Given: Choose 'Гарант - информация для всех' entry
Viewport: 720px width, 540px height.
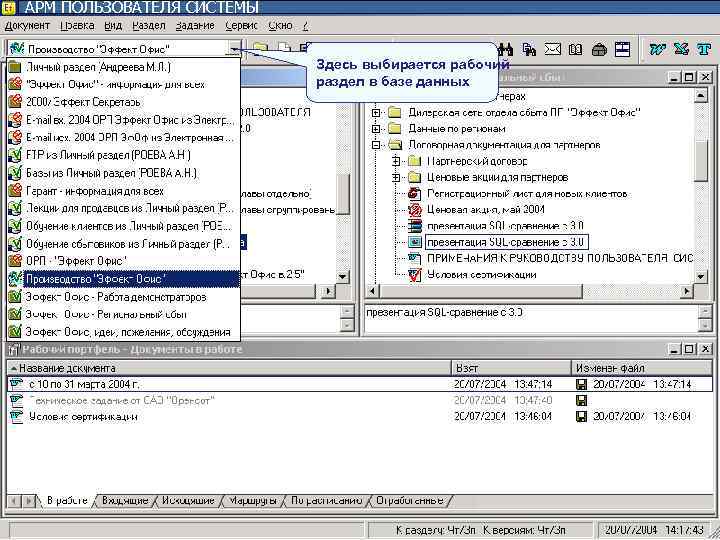Looking at the screenshot, I should pos(123,191).
